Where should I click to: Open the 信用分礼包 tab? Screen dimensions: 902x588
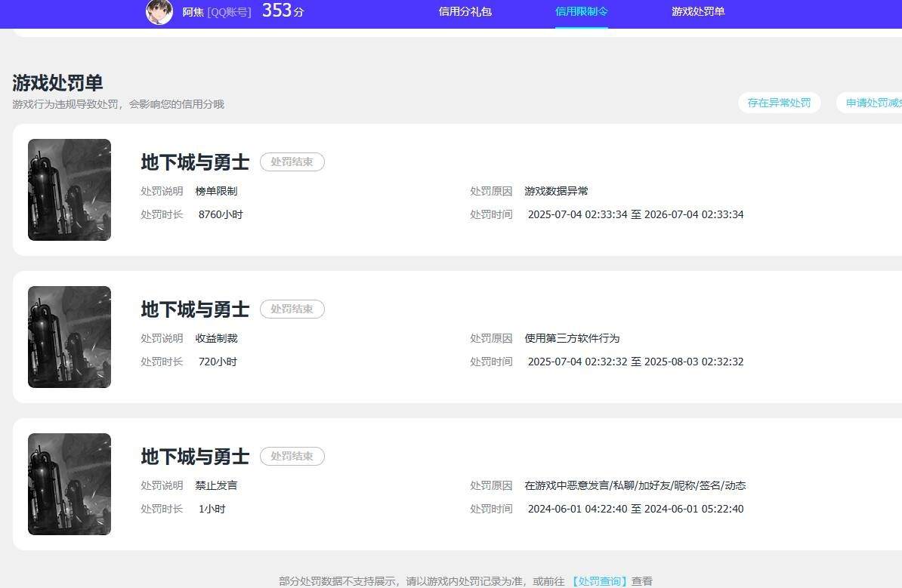tap(465, 11)
